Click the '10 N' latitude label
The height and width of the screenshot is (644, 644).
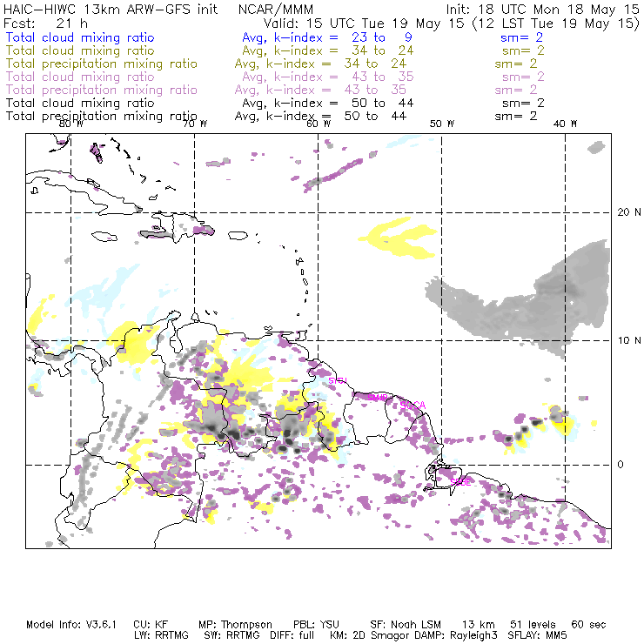click(x=629, y=340)
